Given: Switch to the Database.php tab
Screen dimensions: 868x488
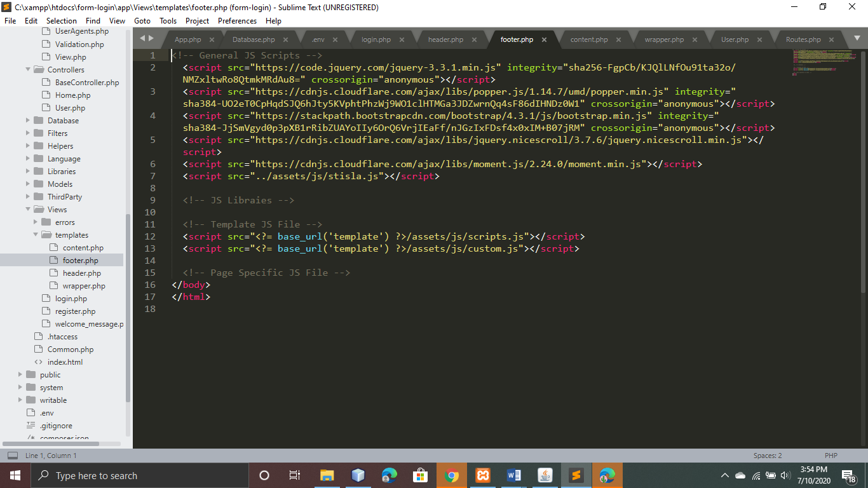Looking at the screenshot, I should click(x=254, y=39).
